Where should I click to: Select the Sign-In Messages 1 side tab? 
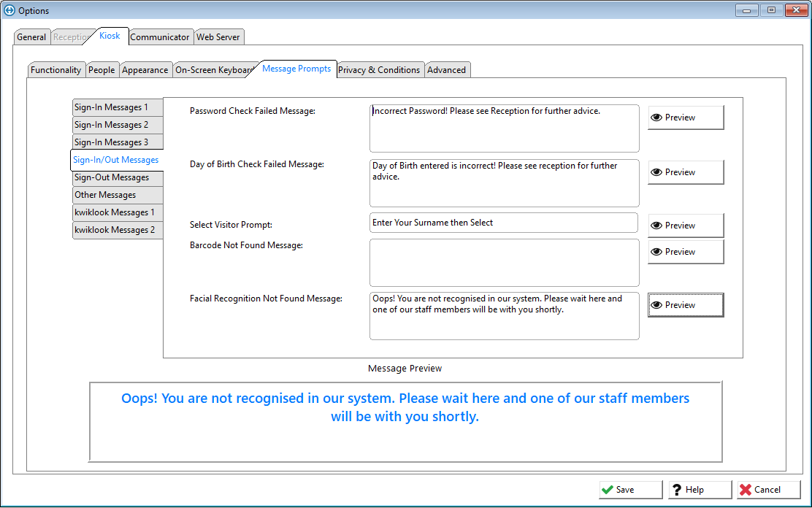pos(111,107)
